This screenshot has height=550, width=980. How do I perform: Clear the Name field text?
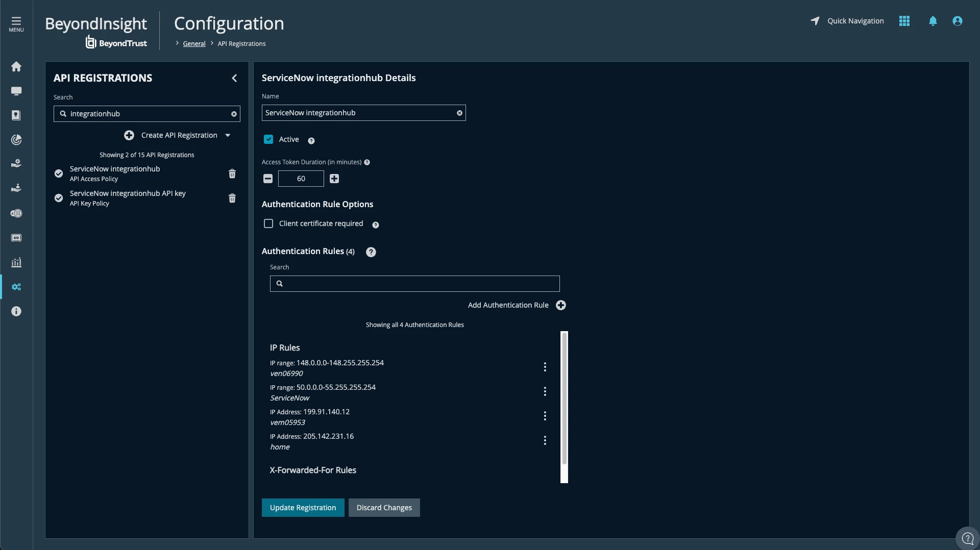(x=459, y=113)
